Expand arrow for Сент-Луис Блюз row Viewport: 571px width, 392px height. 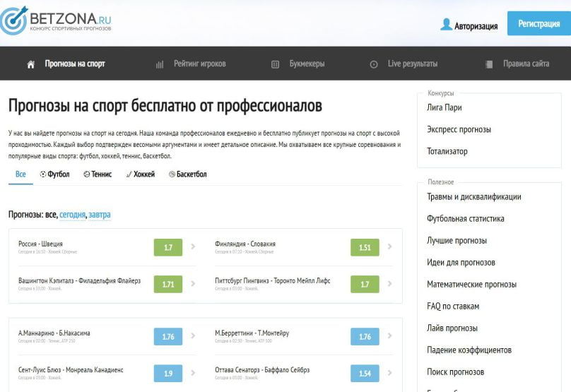click(193, 373)
